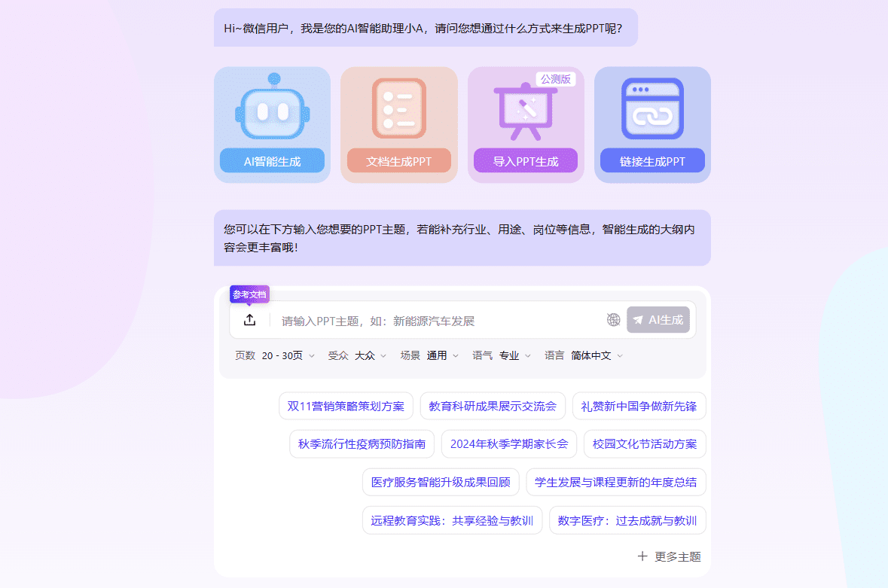Click the presentation easel icon for 导入PPT
Image resolution: width=888 pixels, height=588 pixels.
point(526,111)
